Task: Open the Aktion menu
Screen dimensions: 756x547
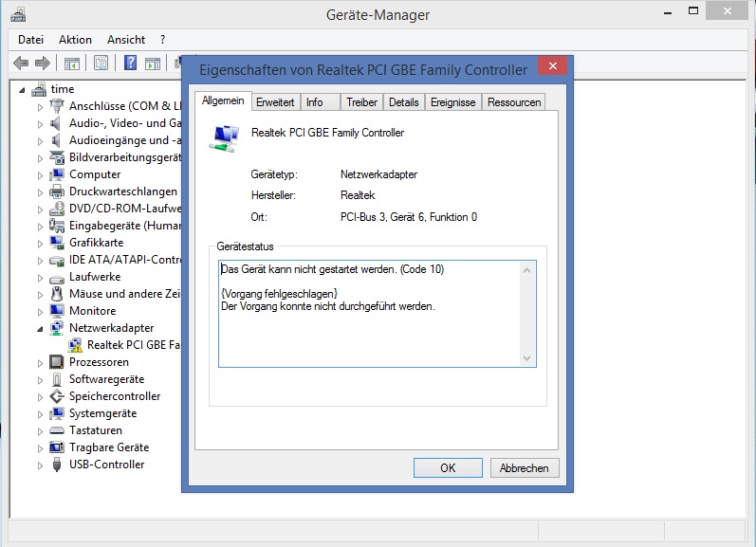Action: coord(75,40)
